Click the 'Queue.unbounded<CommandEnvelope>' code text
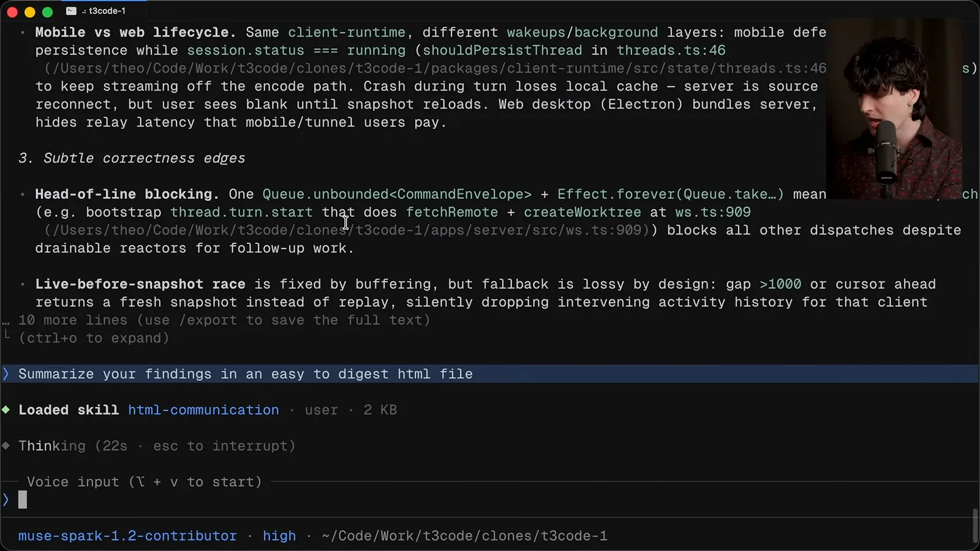The image size is (980, 551). (x=397, y=194)
